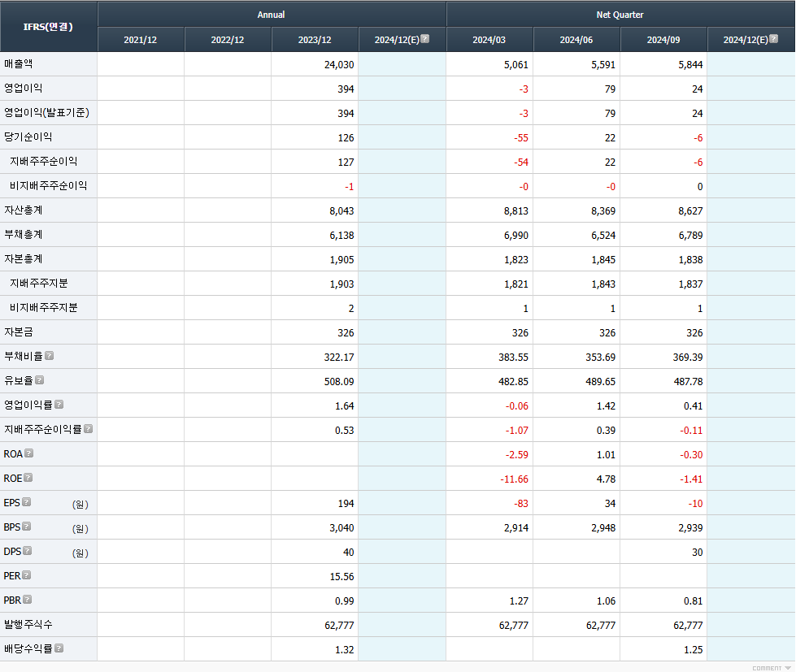Viewport: 796px width, 672px height.
Task: Click 2023/12 revenue value 24,030
Action: [x=339, y=65]
